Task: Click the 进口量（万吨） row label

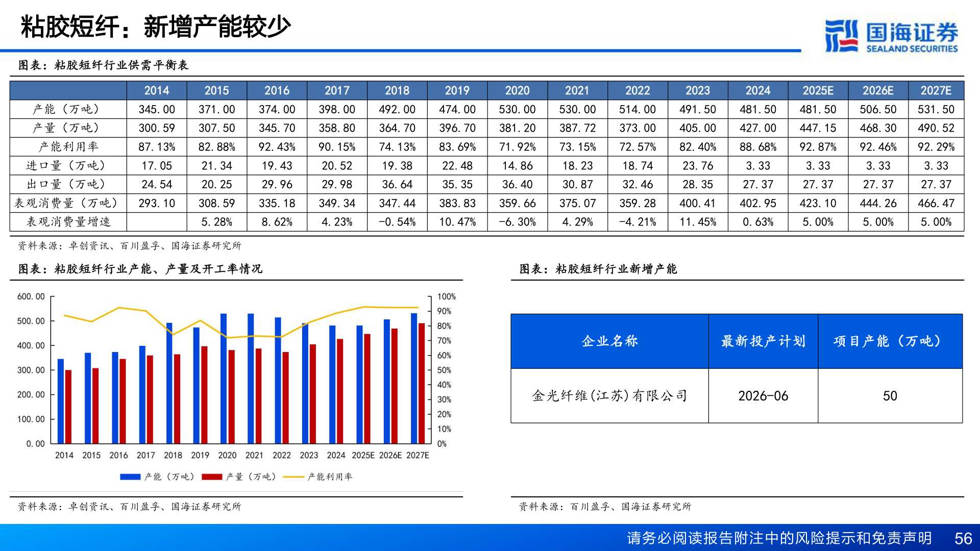Action: point(68,166)
